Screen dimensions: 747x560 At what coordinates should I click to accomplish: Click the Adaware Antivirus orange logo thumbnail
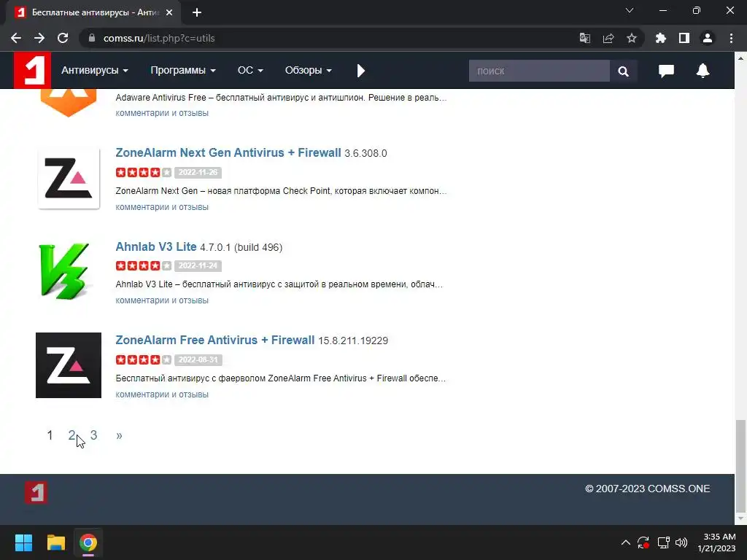pos(69,103)
